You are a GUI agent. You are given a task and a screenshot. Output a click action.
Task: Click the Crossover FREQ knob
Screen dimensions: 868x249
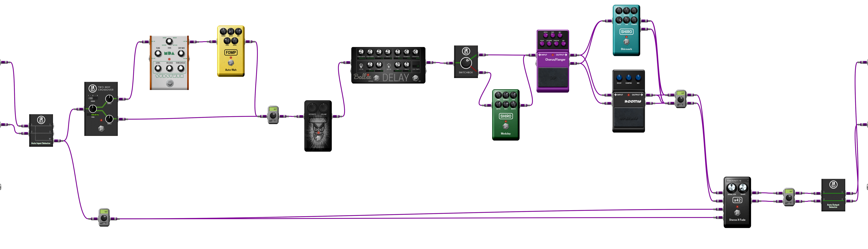tap(93, 109)
